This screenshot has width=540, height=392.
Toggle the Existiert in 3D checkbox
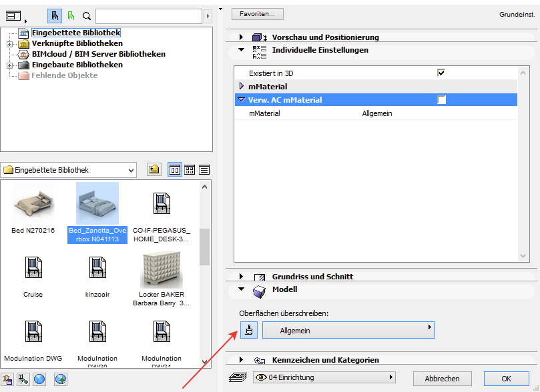(x=441, y=73)
